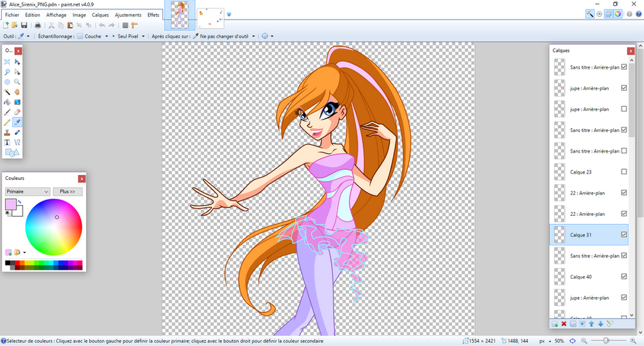Open the Effets menu

click(x=153, y=15)
